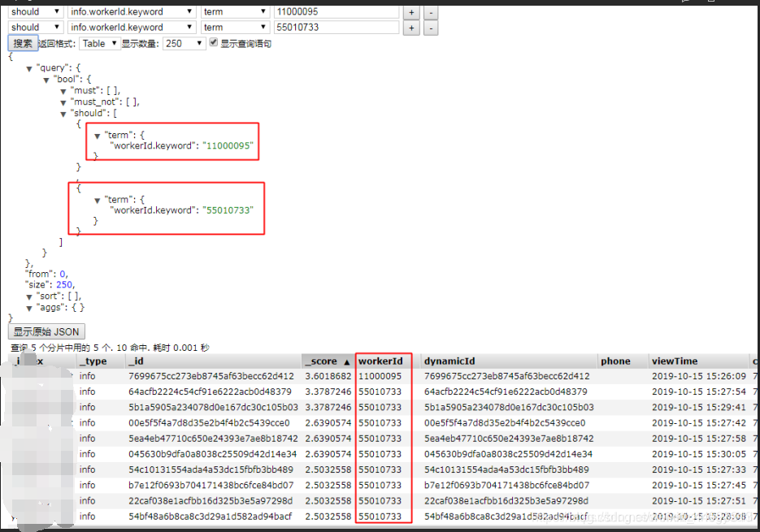Select _id cell 22caf038e1acfbb16d325b3e5a97298d
Viewport: 760px width, 532px height.
211,500
